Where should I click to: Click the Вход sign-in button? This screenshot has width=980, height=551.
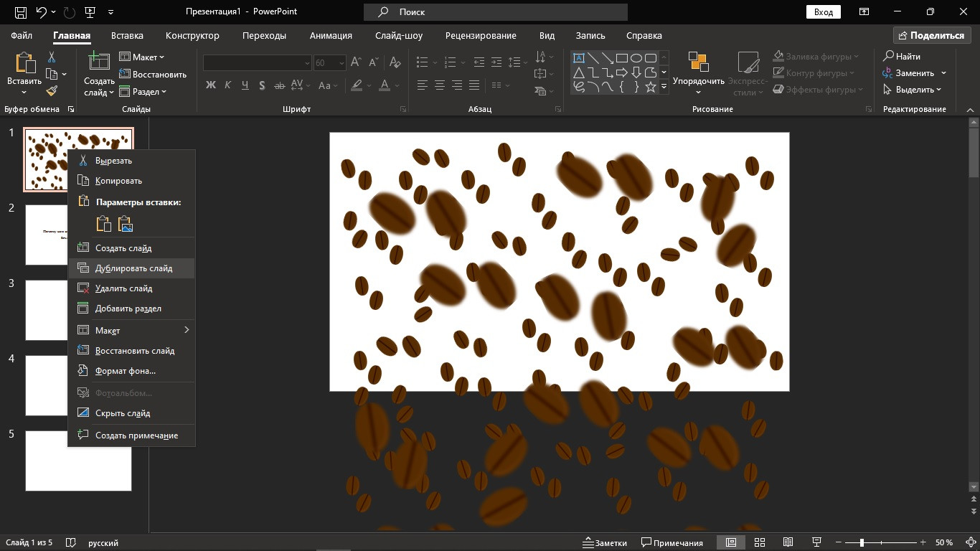824,12
